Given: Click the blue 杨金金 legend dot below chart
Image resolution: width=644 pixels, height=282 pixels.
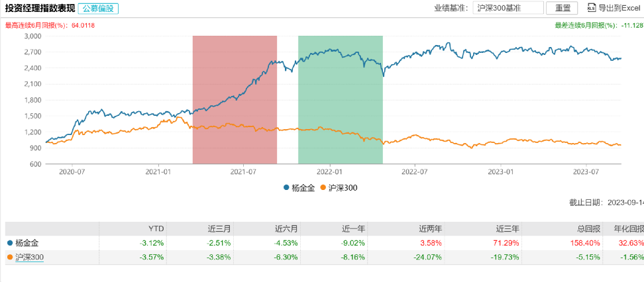Looking at the screenshot, I should [x=286, y=188].
